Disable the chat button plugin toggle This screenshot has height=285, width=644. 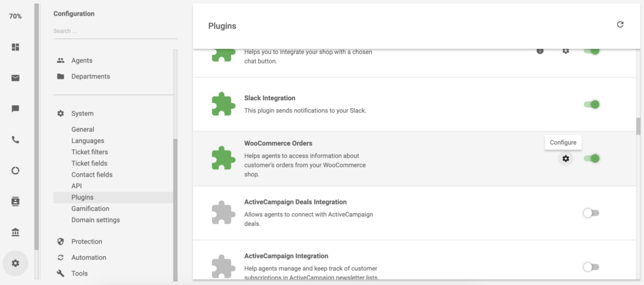coord(591,51)
